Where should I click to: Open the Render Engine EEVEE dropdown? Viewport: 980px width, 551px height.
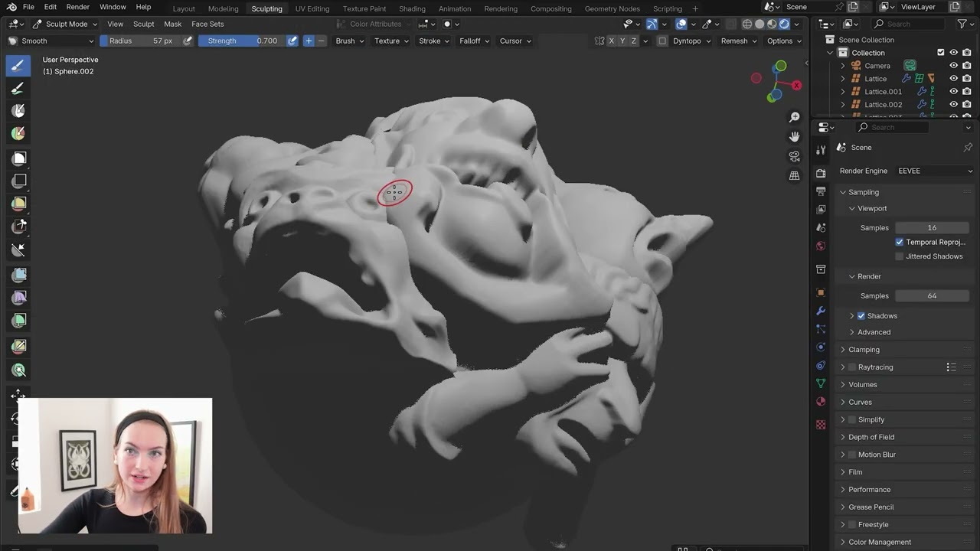(934, 171)
